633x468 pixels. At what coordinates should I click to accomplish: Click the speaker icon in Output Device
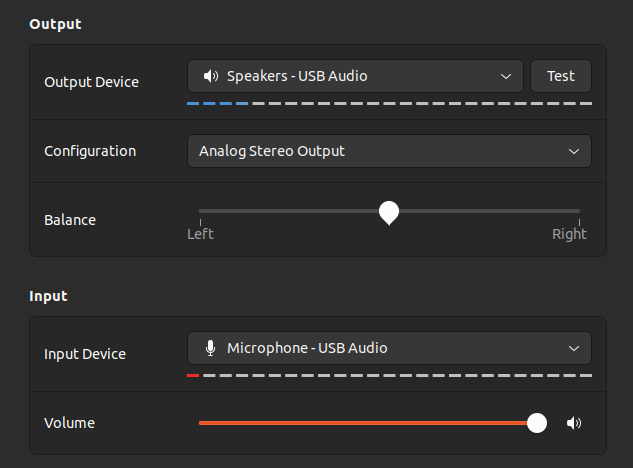click(210, 76)
